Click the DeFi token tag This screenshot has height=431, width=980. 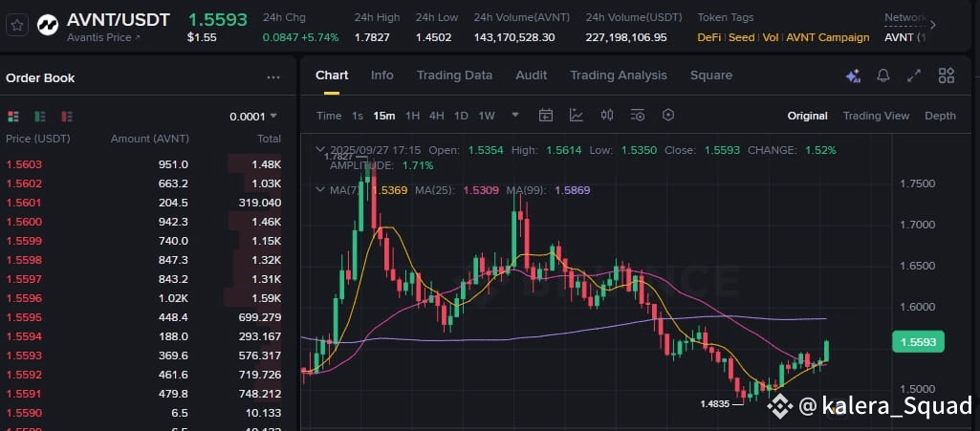pyautogui.click(x=709, y=37)
